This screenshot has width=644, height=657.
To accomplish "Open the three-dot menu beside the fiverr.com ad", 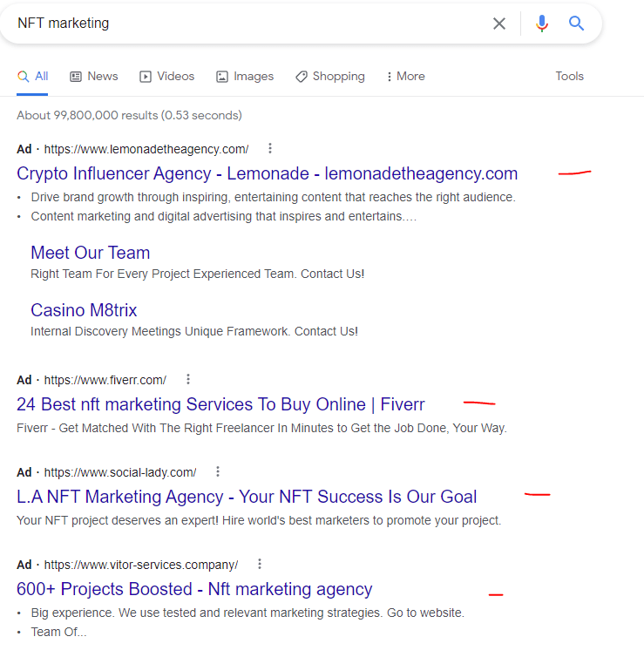I will coord(188,379).
